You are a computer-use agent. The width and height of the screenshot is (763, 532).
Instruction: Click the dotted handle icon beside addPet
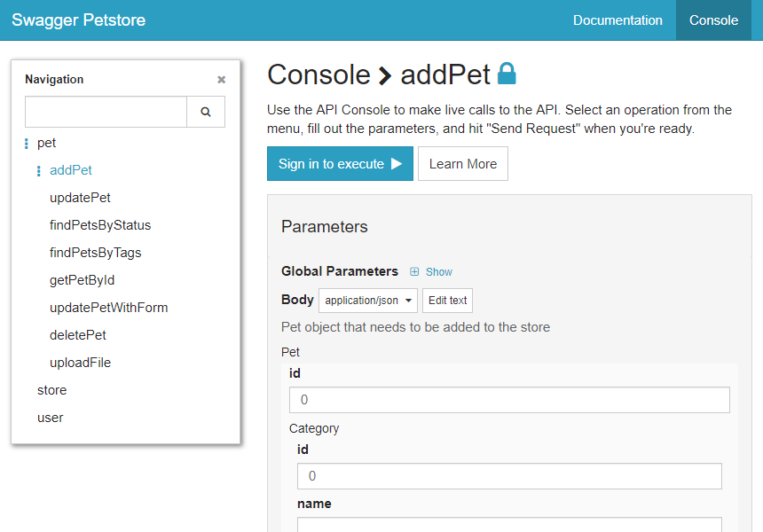point(38,171)
